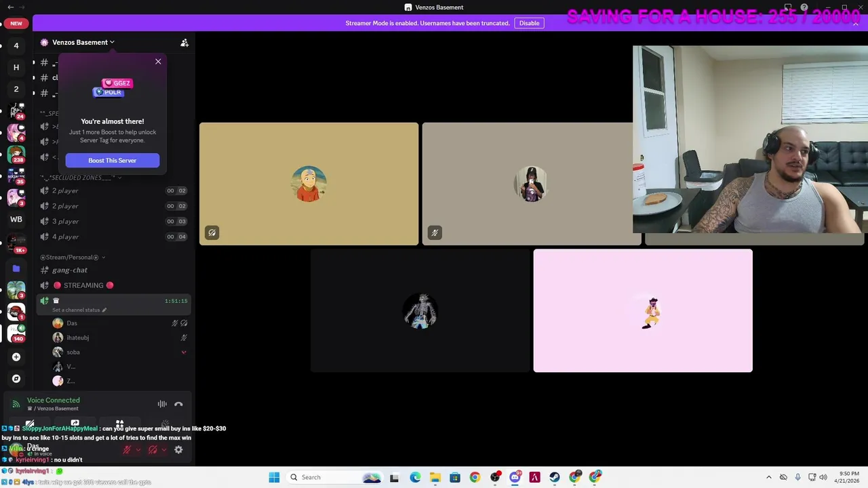Close the server boost popup
This screenshot has height=488, width=868.
pos(158,62)
